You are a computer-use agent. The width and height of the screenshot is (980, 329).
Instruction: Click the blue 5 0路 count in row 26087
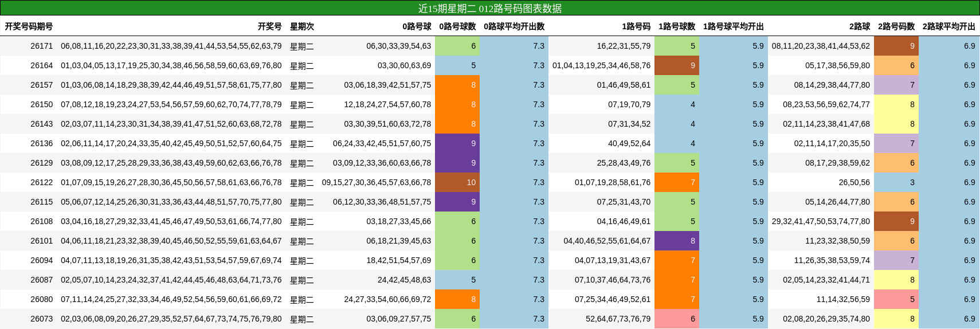pos(457,280)
